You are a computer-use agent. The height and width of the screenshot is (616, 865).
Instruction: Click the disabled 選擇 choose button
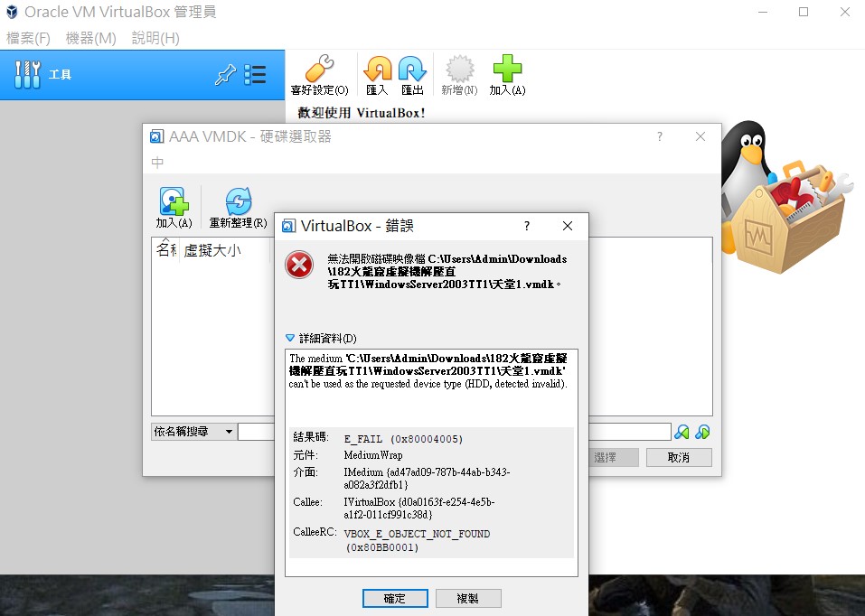606,457
